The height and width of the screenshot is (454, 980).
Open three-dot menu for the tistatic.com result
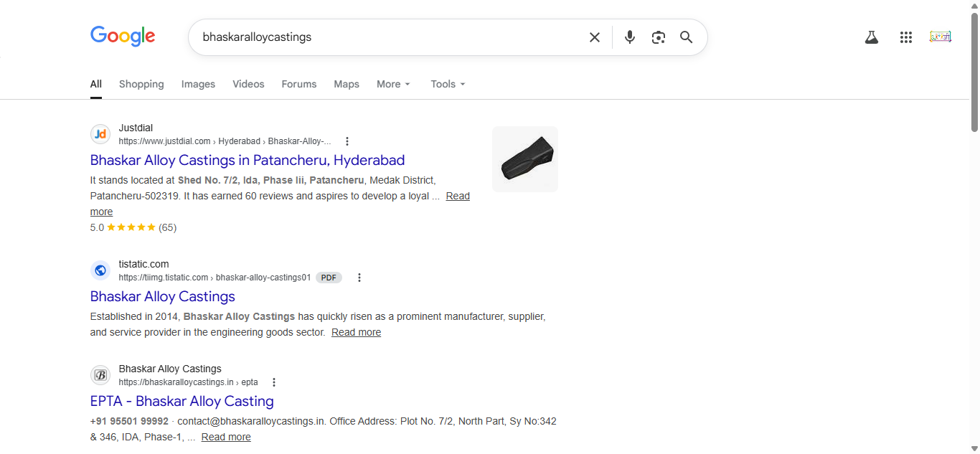[x=359, y=278]
